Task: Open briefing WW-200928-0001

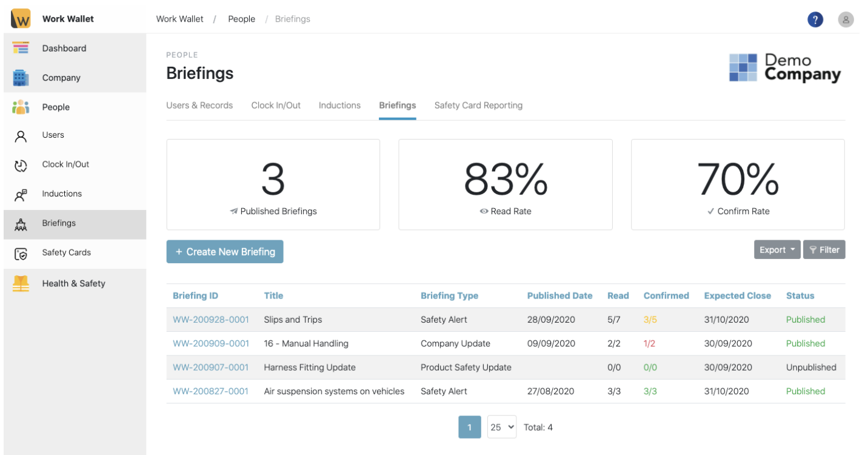Action: pos(211,320)
